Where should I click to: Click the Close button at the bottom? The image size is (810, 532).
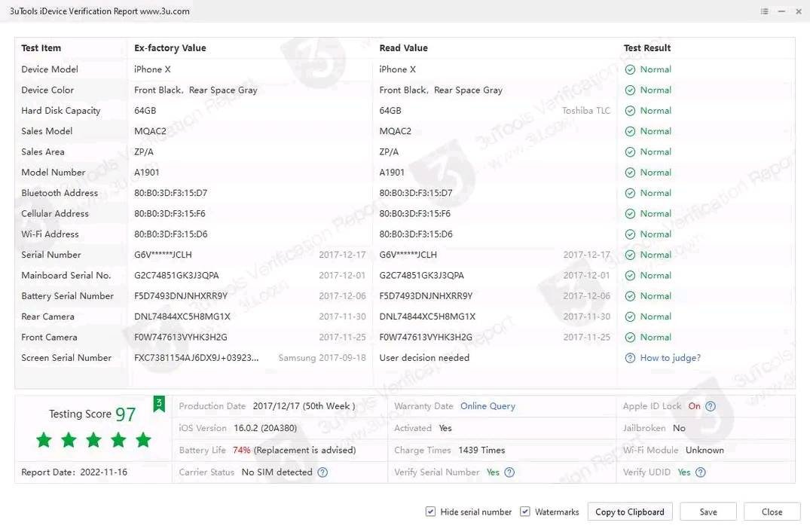coord(772,512)
